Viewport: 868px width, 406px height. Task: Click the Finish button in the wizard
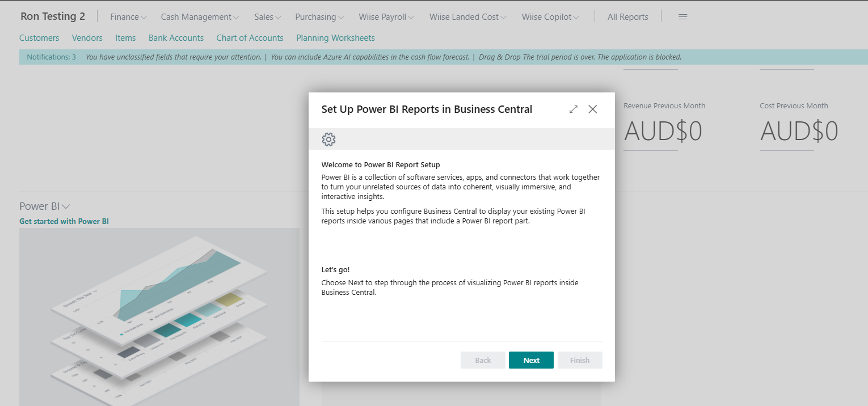coord(580,360)
